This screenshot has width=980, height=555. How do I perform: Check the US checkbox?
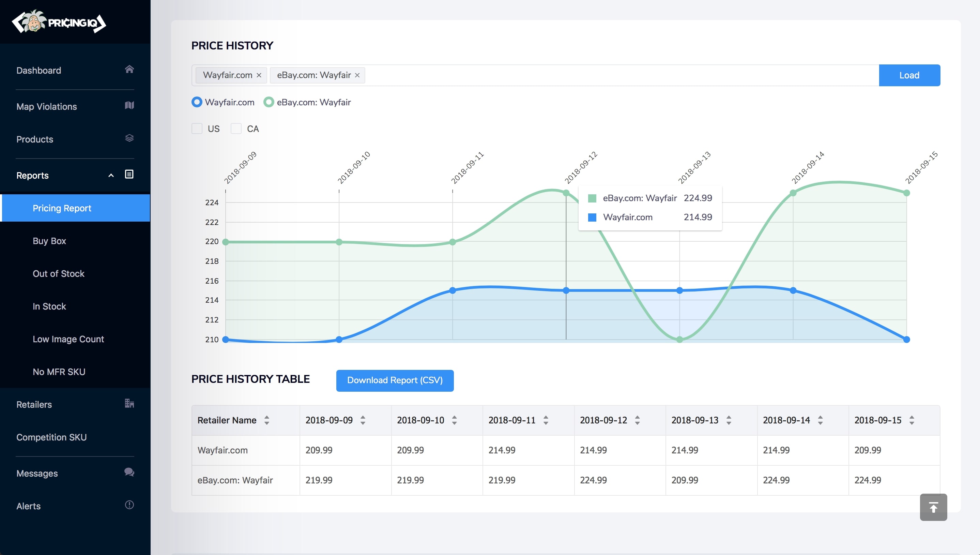(197, 129)
